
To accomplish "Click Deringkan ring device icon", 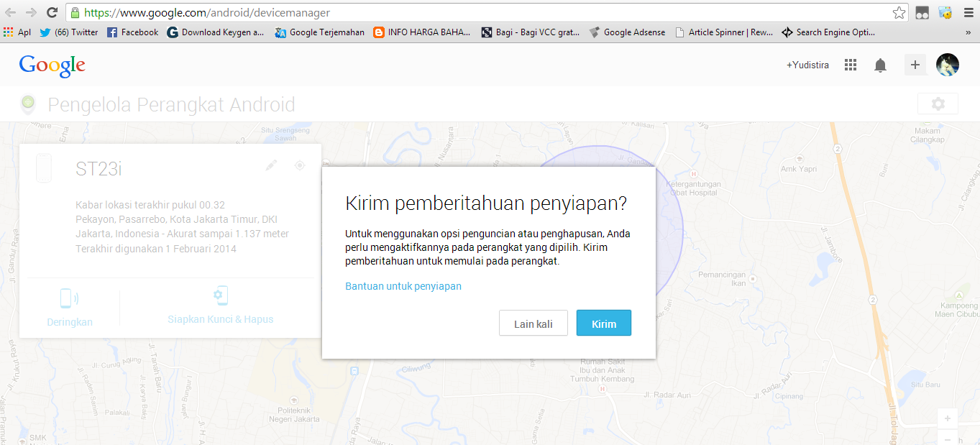I will point(70,298).
